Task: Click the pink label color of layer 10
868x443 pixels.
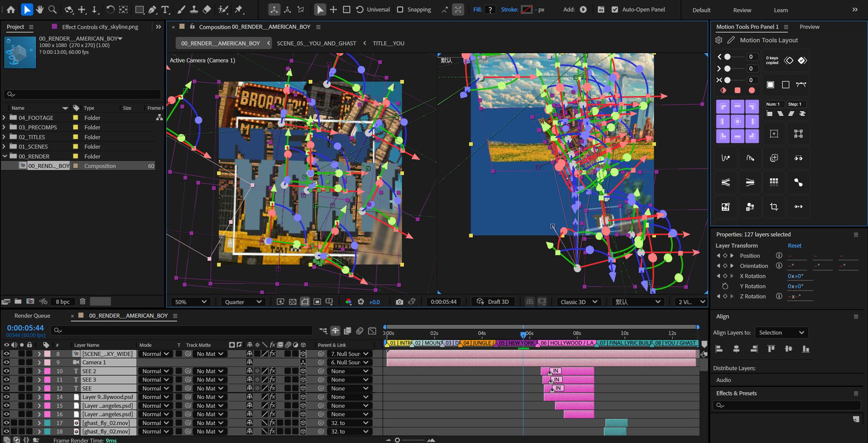Action: 46,371
